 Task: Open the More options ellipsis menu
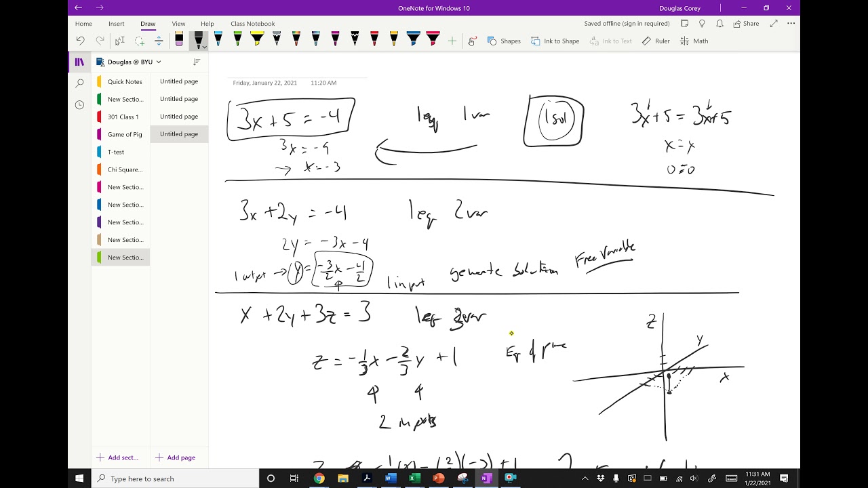point(791,24)
